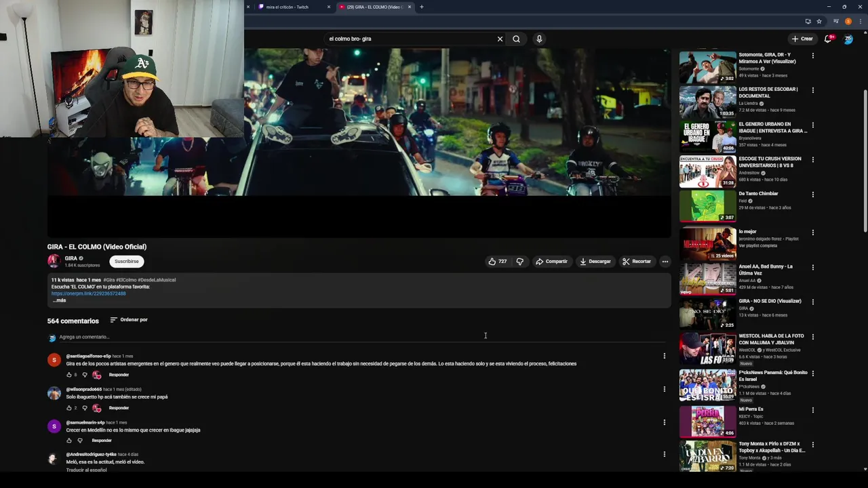Screen dimensions: 868x488
Task: Open @wilsonprado665 profile avatar
Action: [54, 393]
